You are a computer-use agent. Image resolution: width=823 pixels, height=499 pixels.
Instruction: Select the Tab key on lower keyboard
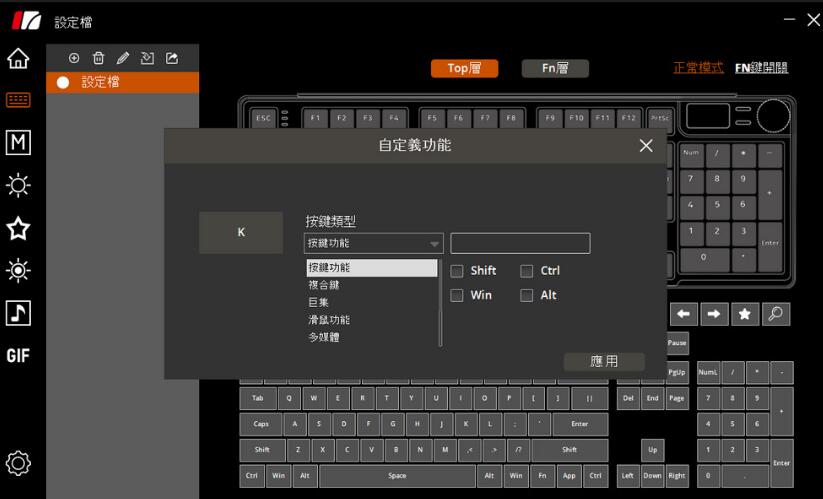pyautogui.click(x=258, y=398)
